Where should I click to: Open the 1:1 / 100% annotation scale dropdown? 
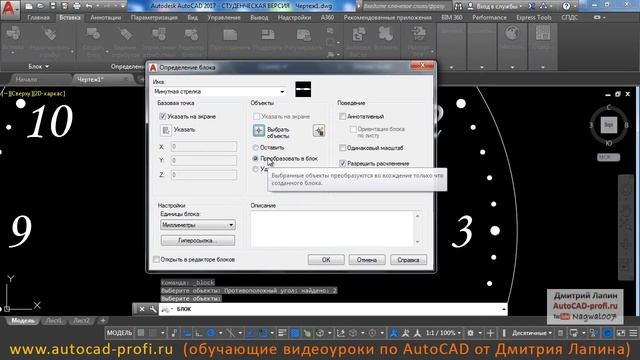[443, 333]
